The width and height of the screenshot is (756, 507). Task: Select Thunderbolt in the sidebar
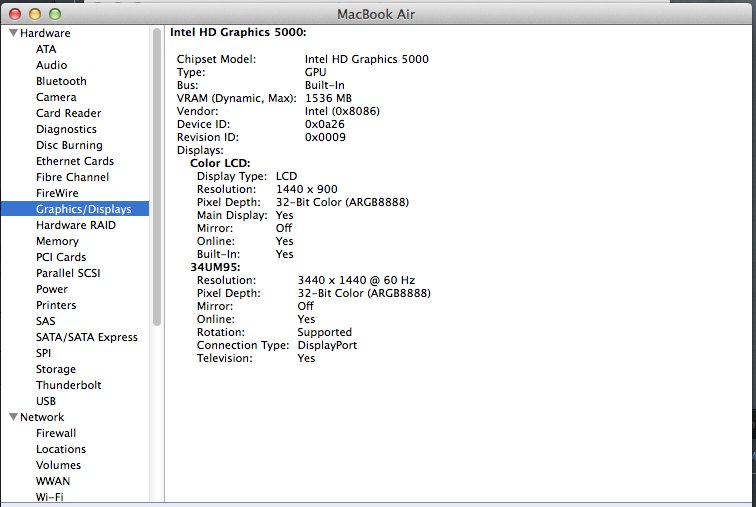(68, 385)
